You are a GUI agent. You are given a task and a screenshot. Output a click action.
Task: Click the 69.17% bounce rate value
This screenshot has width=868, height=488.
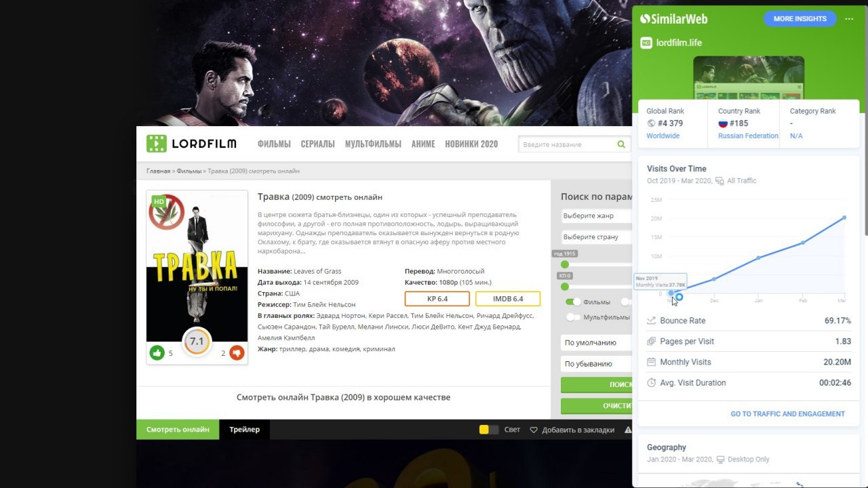point(837,321)
